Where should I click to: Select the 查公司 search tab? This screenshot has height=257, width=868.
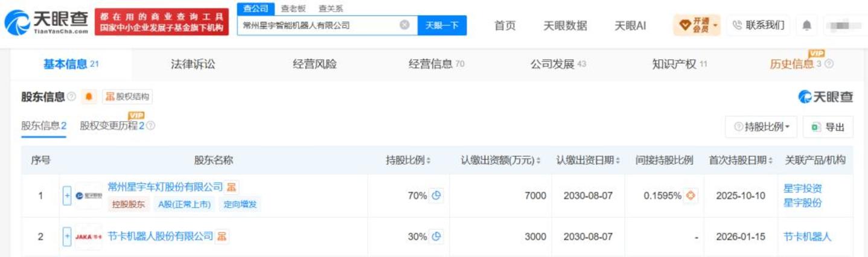tap(256, 8)
